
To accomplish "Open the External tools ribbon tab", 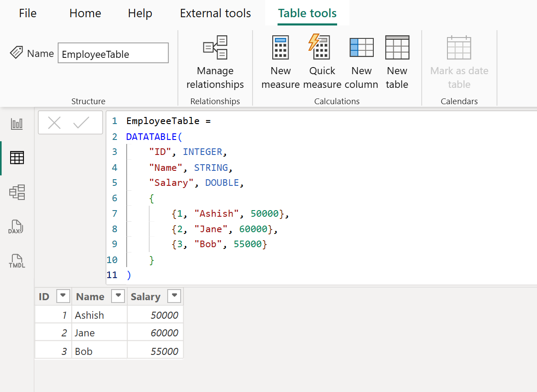I will pos(215,13).
